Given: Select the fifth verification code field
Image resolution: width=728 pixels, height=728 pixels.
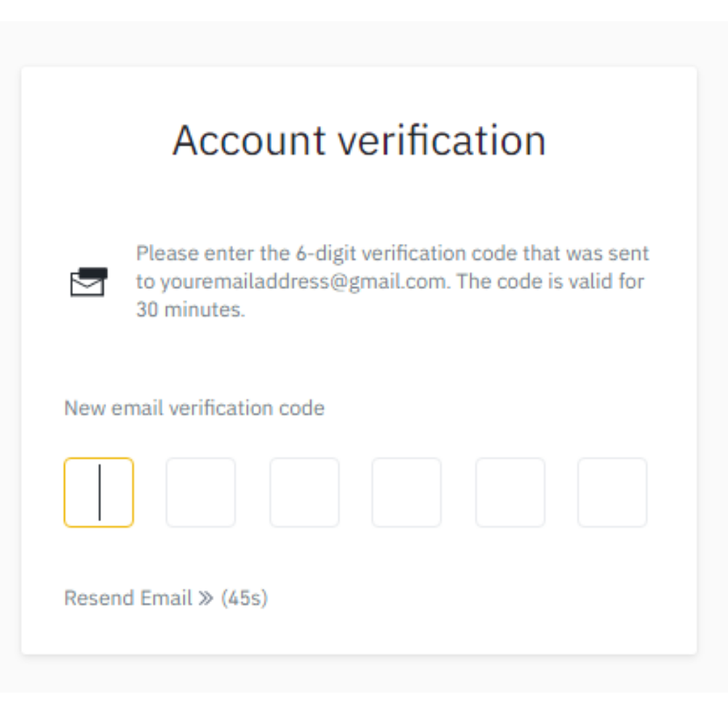Looking at the screenshot, I should pyautogui.click(x=510, y=491).
